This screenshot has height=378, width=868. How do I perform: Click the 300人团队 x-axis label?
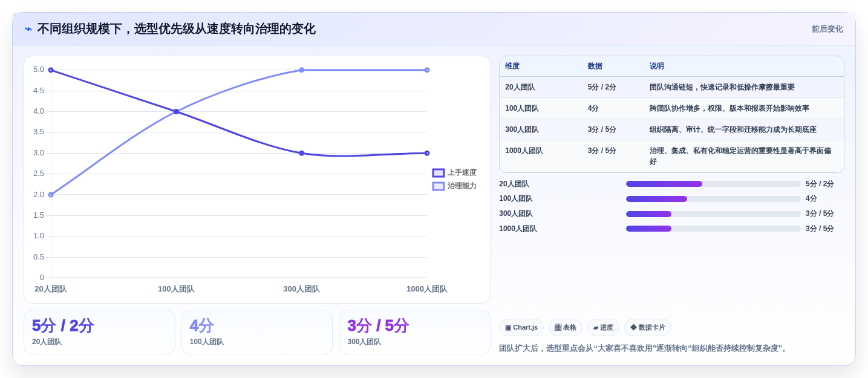[x=302, y=289]
